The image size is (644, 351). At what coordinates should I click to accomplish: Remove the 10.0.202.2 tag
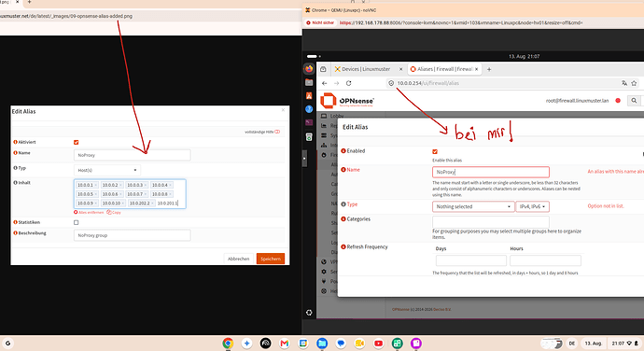point(152,203)
